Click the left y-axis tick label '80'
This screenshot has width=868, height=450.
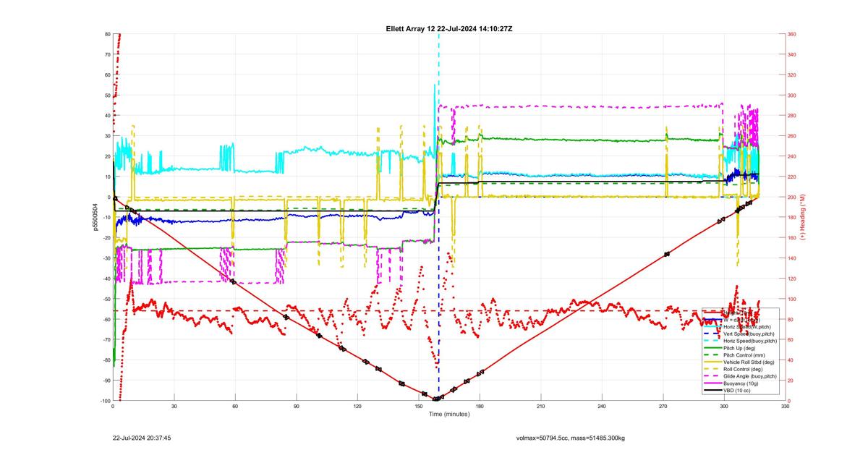tap(107, 34)
